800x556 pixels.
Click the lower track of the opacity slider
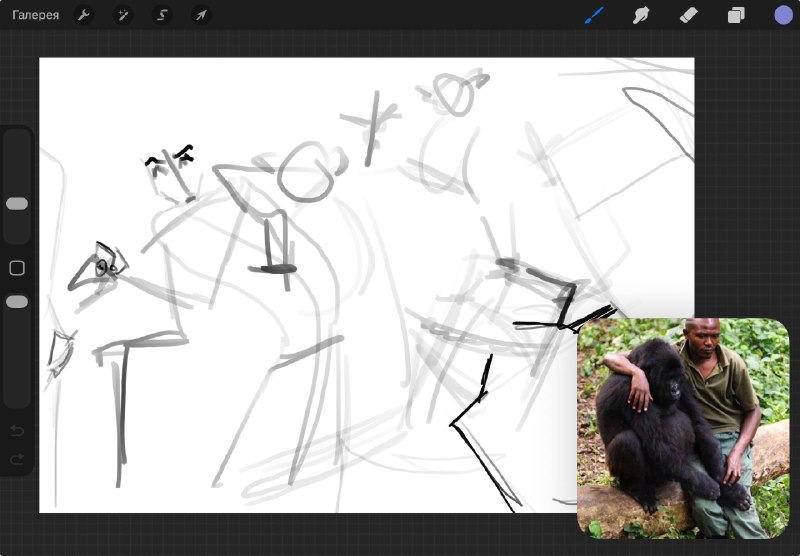[17, 357]
